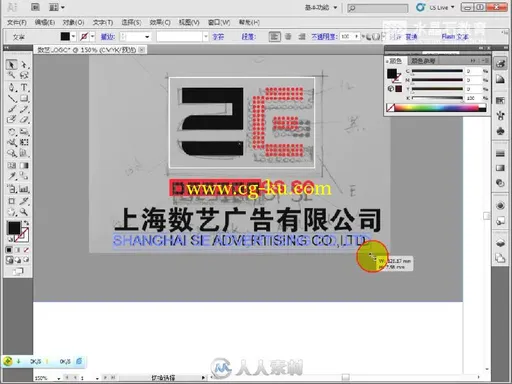This screenshot has width=512, height=384.
Task: Click the toolbox large black fill swatch
Action: click(14, 228)
